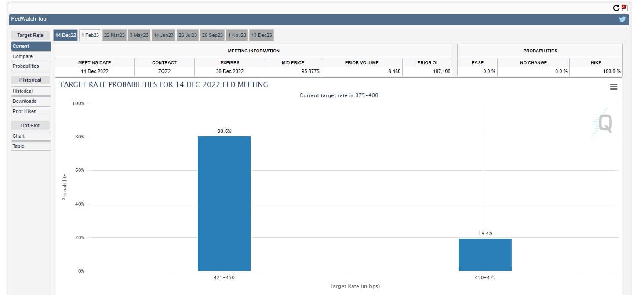
Task: Click the Historical section header
Action: click(30, 80)
